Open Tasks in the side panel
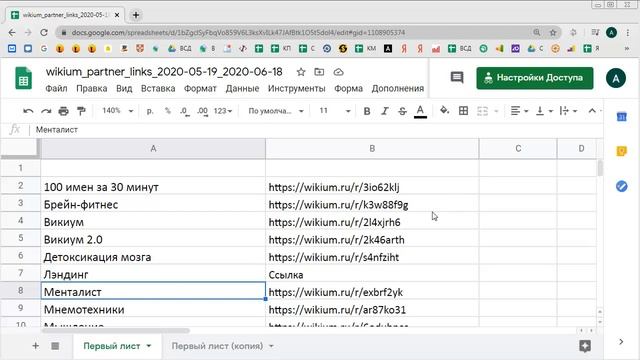This screenshot has width=640, height=360. (621, 187)
